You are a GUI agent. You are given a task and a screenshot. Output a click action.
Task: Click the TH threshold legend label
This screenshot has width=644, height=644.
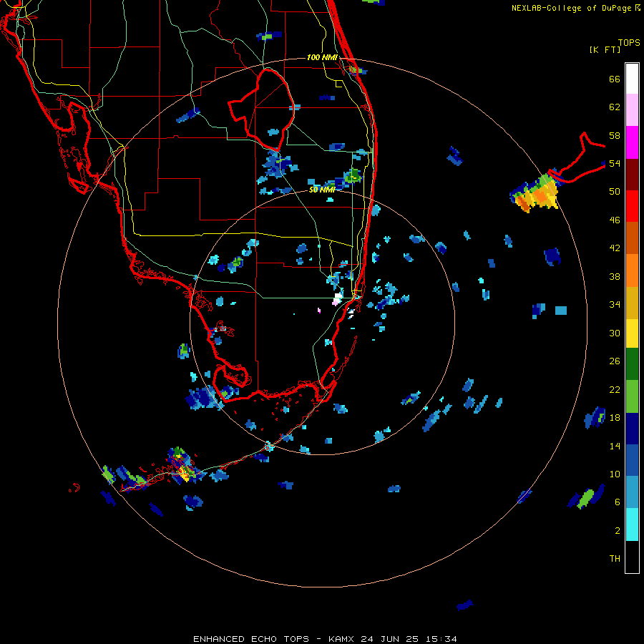pyautogui.click(x=615, y=559)
